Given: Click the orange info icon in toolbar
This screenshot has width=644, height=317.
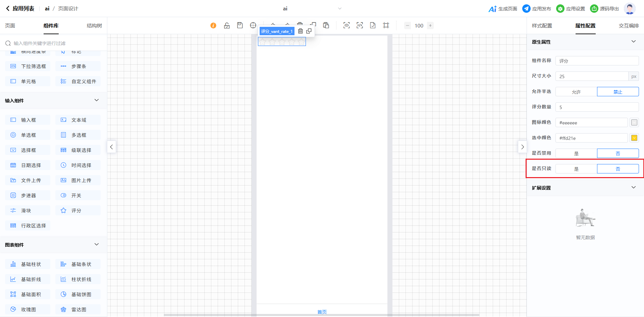Looking at the screenshot, I should click(213, 25).
